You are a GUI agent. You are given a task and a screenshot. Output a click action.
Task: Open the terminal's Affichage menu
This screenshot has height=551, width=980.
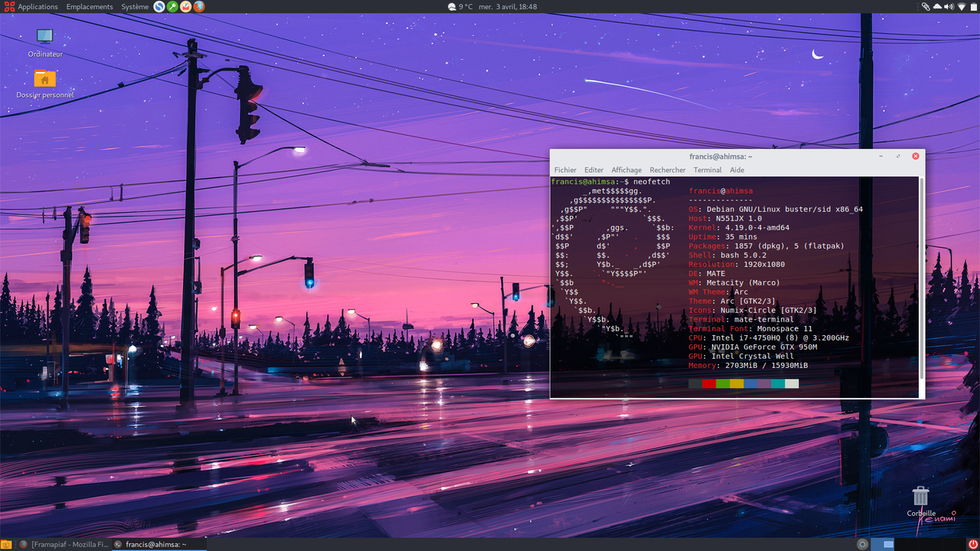[x=626, y=170]
